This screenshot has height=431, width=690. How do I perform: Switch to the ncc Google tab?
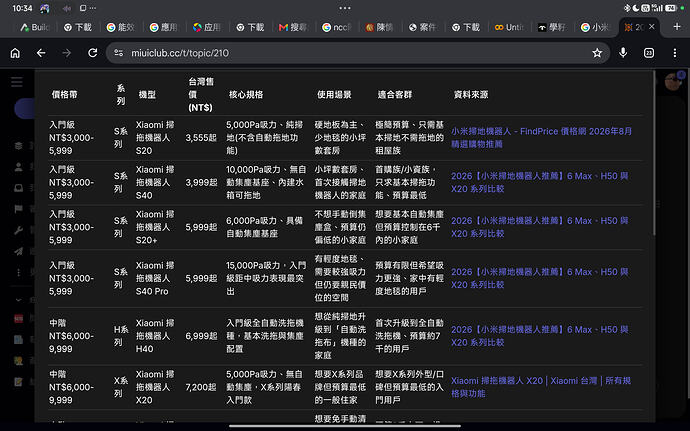click(336, 27)
